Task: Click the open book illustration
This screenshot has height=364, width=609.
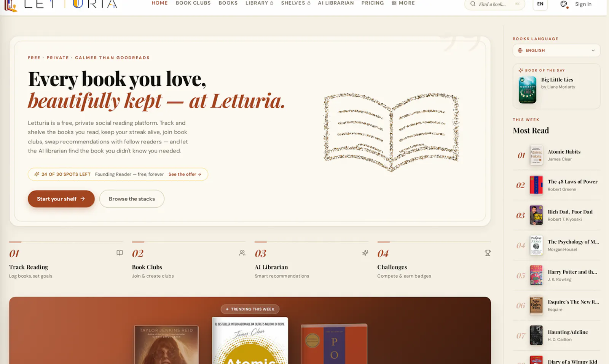Action: (x=391, y=132)
